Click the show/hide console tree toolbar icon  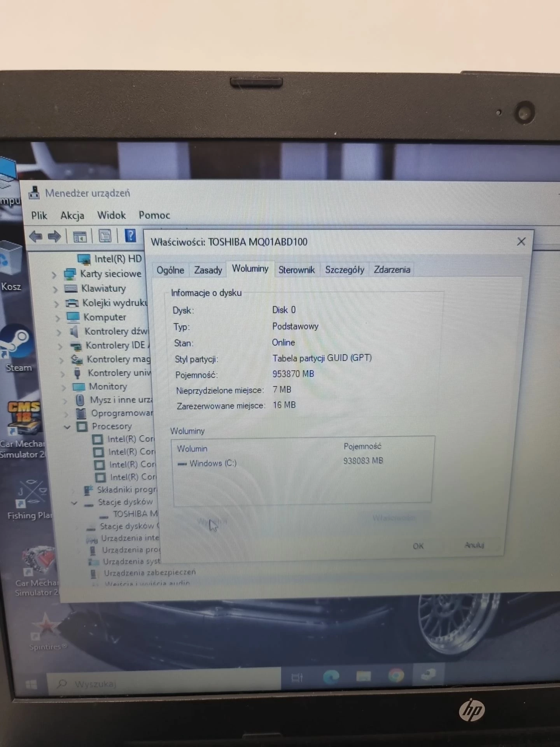click(80, 236)
